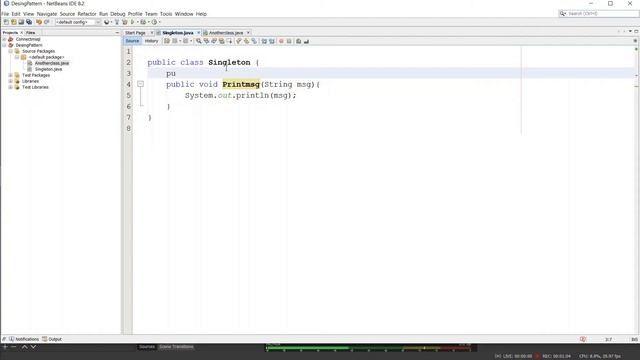This screenshot has height=360, width=640.
Task: Select AnotherClass.java in project tree
Action: [x=51, y=63]
